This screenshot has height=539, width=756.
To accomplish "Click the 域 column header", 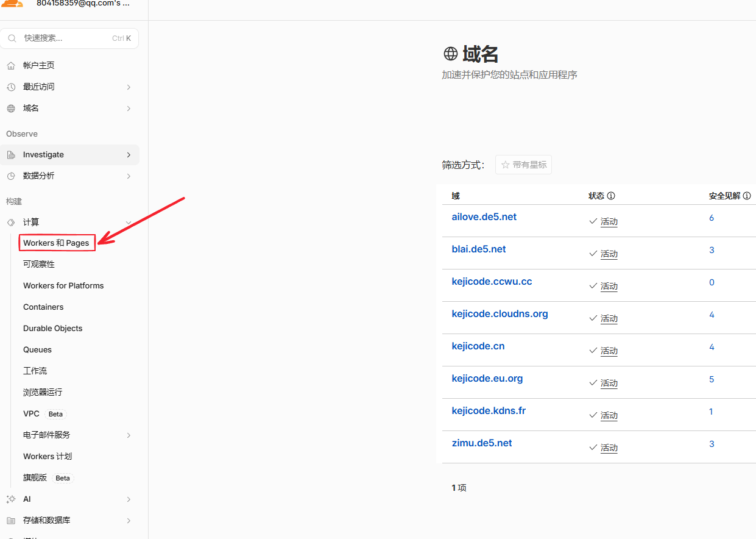I will point(456,196).
